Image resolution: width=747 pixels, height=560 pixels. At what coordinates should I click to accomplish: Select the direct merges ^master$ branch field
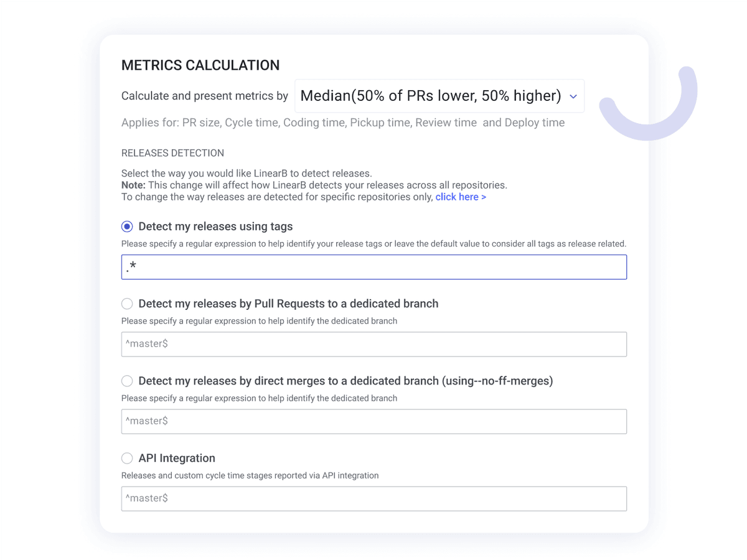(374, 421)
